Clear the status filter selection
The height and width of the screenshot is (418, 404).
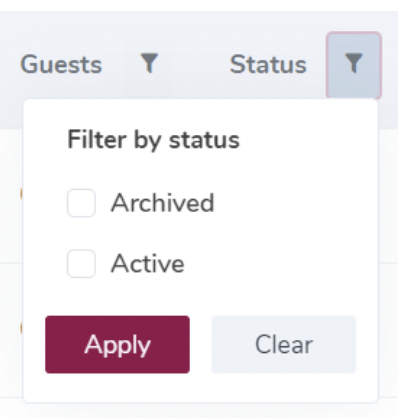click(x=284, y=344)
